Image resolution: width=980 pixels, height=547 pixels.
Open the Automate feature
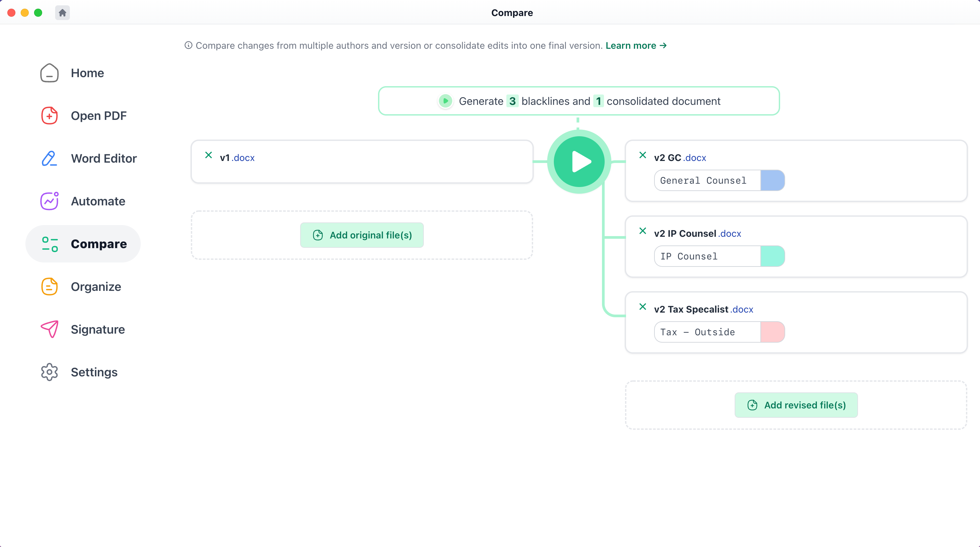point(98,201)
